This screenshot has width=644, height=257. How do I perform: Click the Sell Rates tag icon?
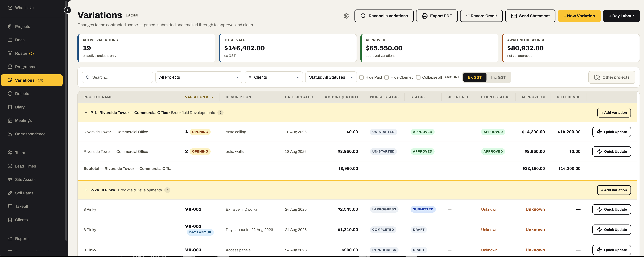tap(10, 193)
